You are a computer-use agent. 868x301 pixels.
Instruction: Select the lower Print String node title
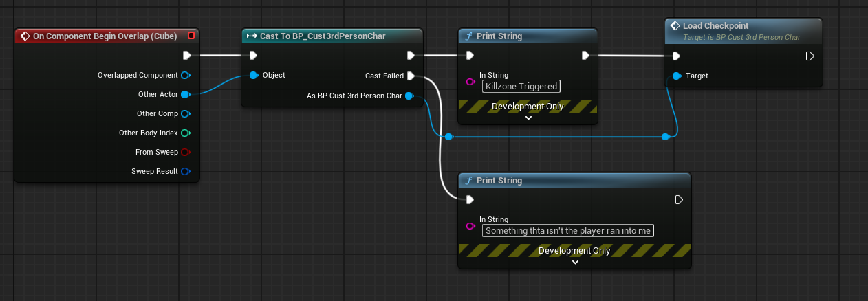[499, 180]
